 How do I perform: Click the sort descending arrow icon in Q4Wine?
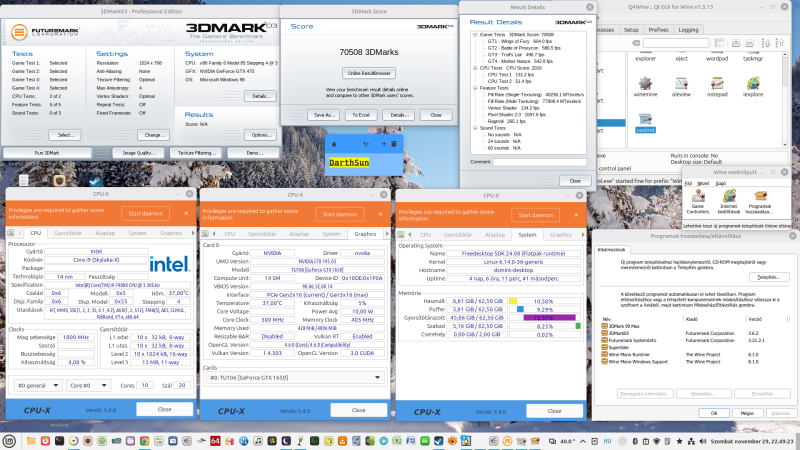tap(766, 43)
